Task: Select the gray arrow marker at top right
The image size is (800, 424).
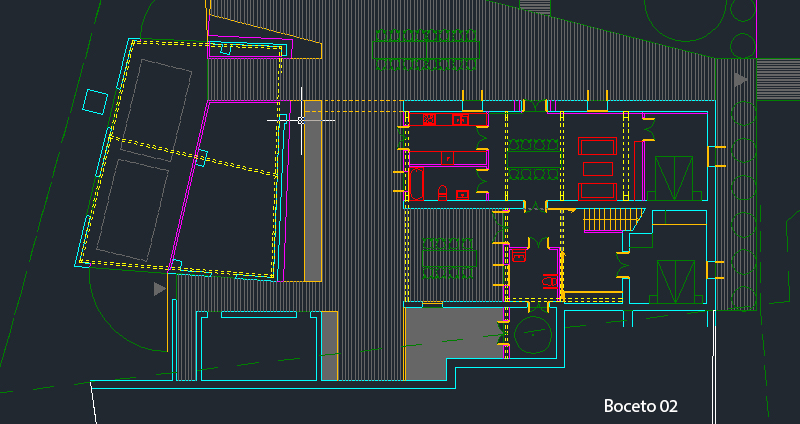Action: click(741, 79)
